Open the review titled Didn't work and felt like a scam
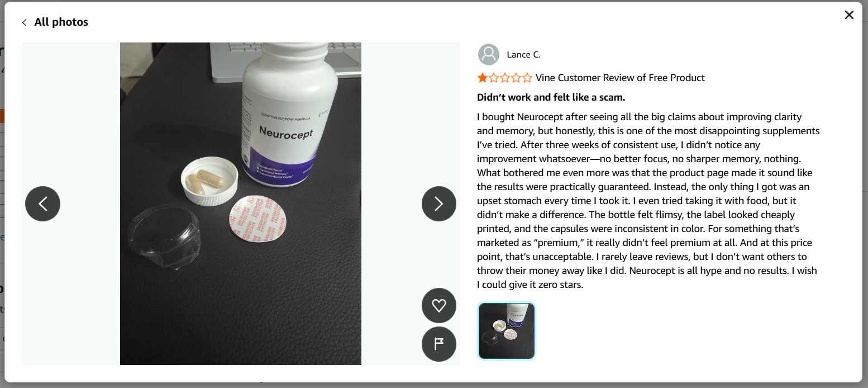Viewport: 868px width, 388px height. (x=551, y=97)
